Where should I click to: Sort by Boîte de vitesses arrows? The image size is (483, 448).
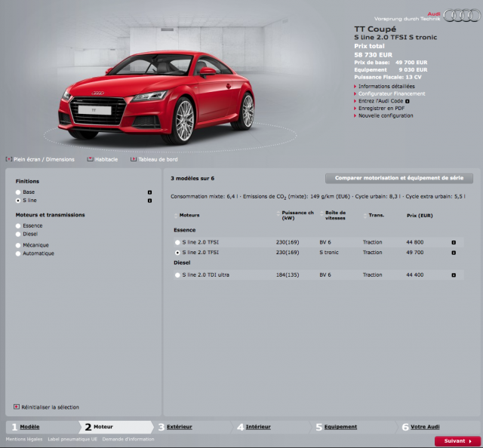pos(321,213)
